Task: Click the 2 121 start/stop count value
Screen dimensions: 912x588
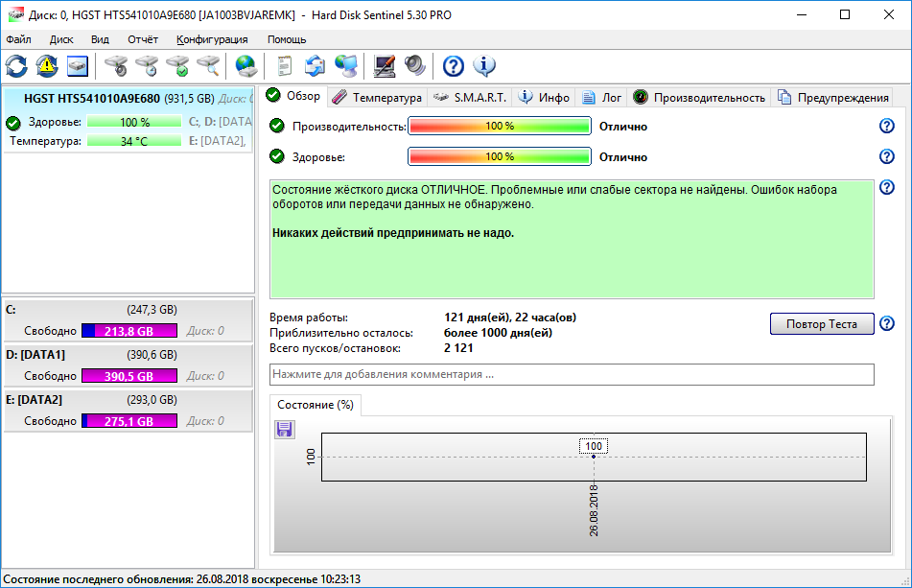Action: coord(458,348)
